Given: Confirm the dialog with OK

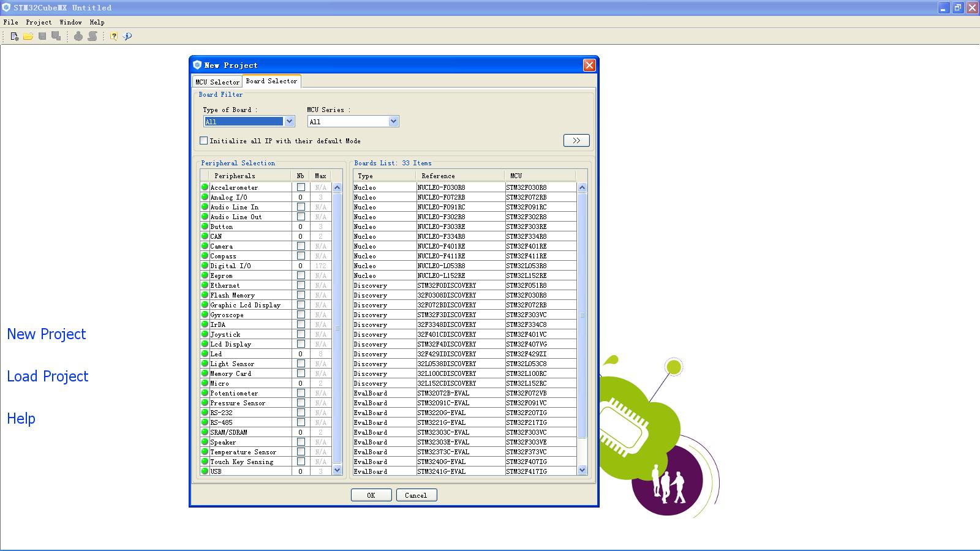Looking at the screenshot, I should point(371,495).
